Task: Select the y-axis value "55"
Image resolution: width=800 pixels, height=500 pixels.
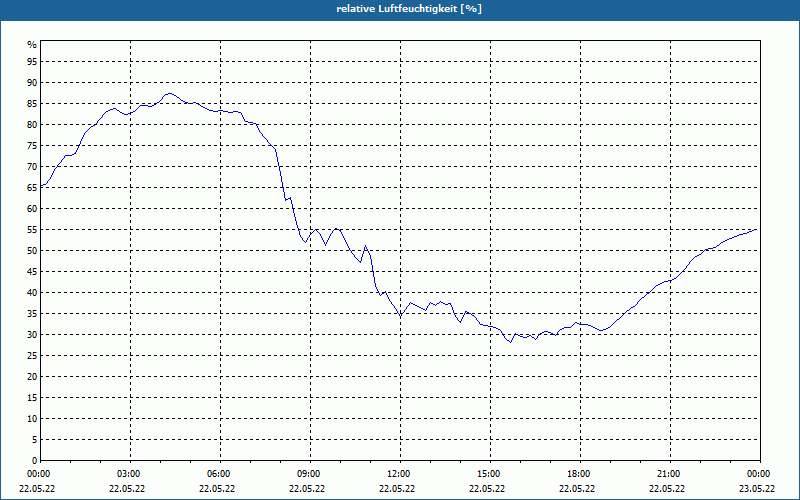Action: point(32,230)
